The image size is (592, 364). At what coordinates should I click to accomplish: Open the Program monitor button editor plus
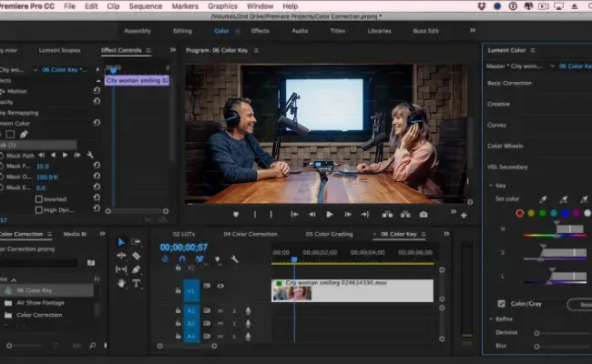tap(464, 215)
